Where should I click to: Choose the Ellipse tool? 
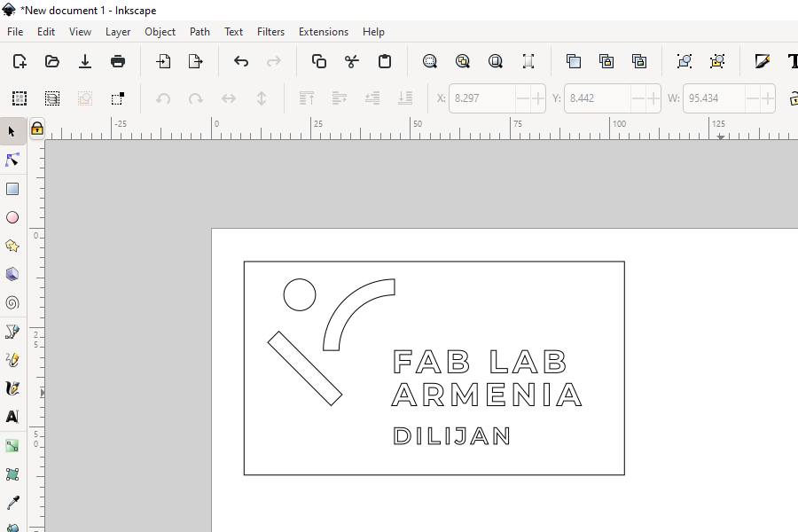[12, 216]
